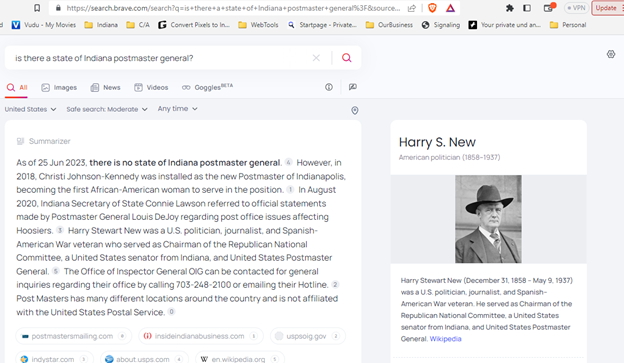Image resolution: width=624 pixels, height=363 pixels.
Task: Show the sidebar panel icon
Action: (527, 8)
